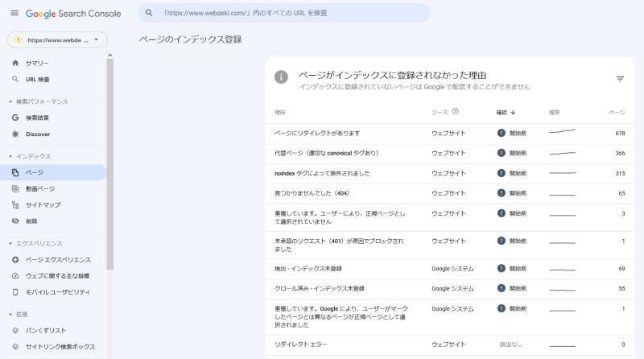Click the 削除 crossed-eye icon
Viewport: 644px width, 359px height.
[x=15, y=221]
